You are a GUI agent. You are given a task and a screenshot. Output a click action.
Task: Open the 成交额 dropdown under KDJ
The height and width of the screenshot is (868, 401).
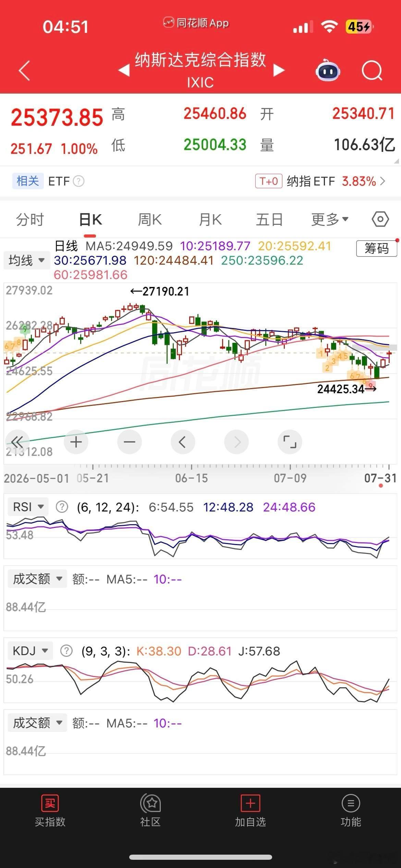pos(37,723)
